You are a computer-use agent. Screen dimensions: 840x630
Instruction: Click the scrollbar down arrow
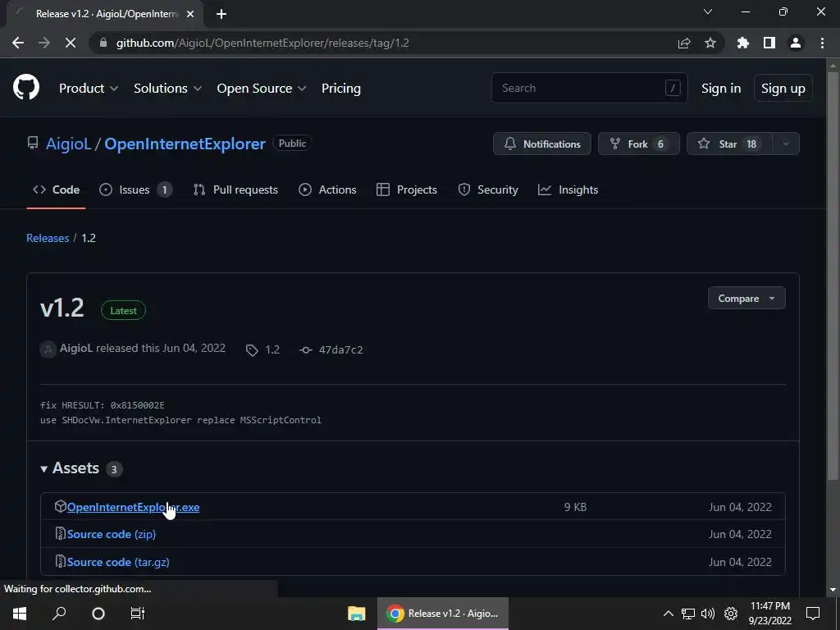833,590
